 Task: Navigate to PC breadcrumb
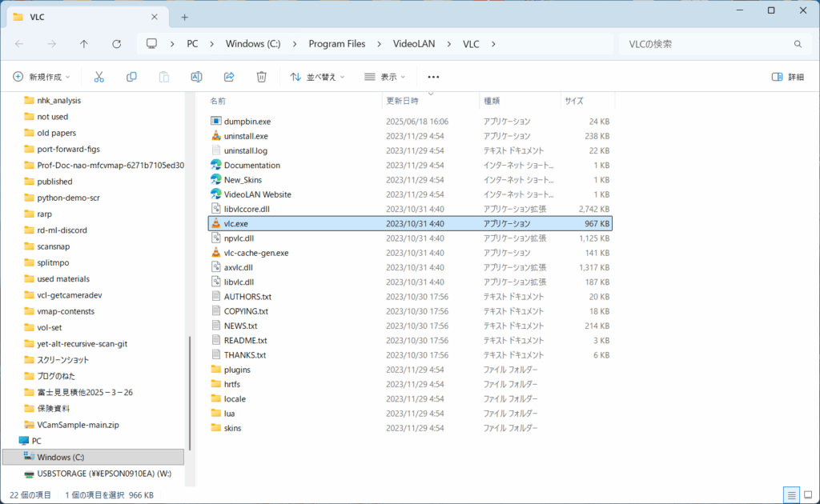(192, 44)
